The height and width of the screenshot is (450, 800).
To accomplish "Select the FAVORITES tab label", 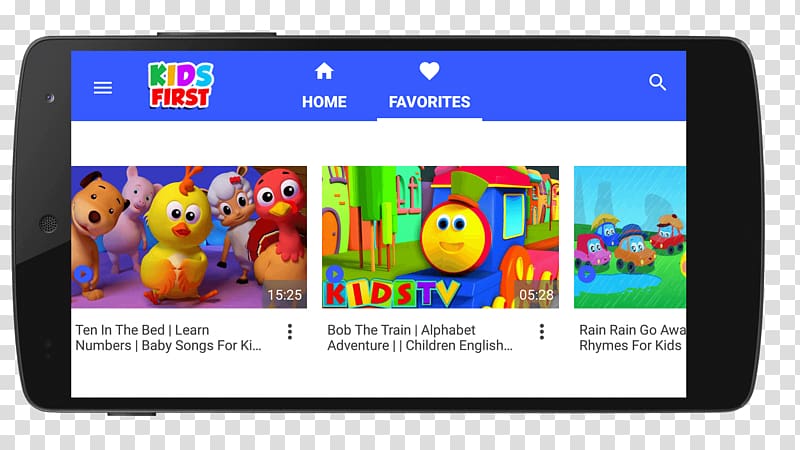I will [x=430, y=102].
